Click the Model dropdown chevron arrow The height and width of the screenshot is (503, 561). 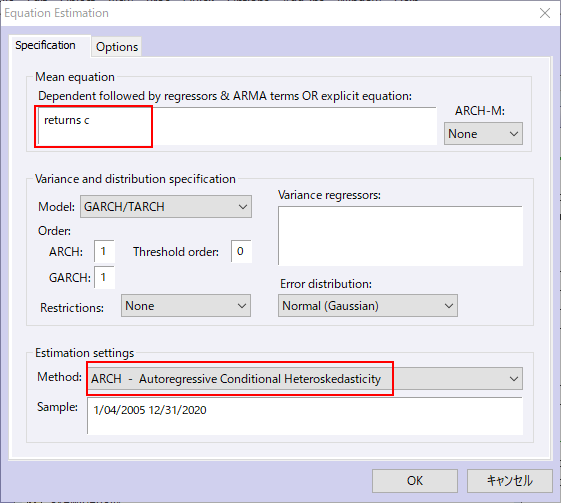[243, 207]
